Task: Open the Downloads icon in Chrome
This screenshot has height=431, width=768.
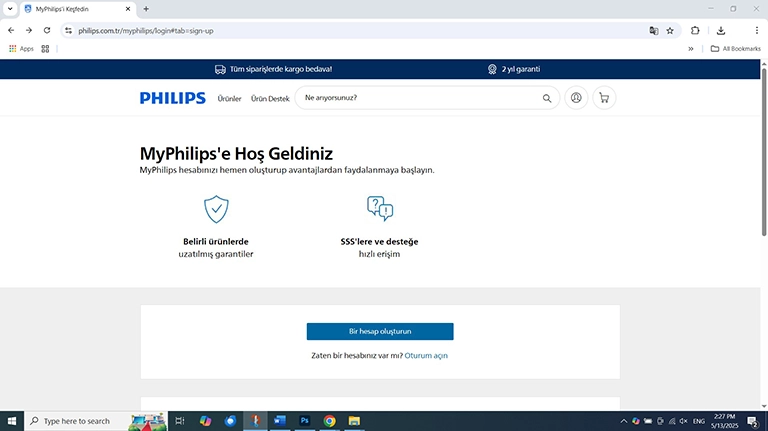Action: tap(721, 30)
